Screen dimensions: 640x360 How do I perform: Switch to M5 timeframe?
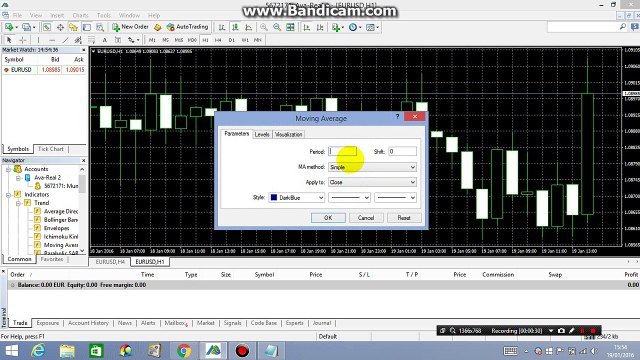click(x=165, y=40)
